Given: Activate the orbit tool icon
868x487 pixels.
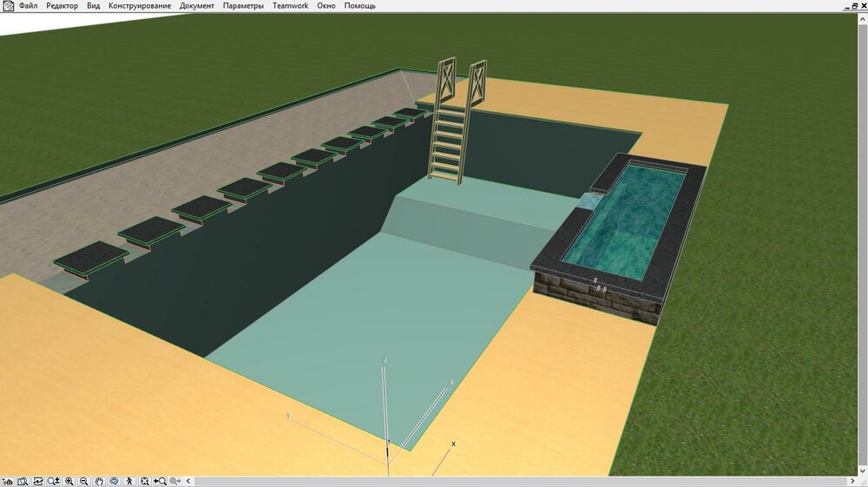Looking at the screenshot, I should click(114, 482).
